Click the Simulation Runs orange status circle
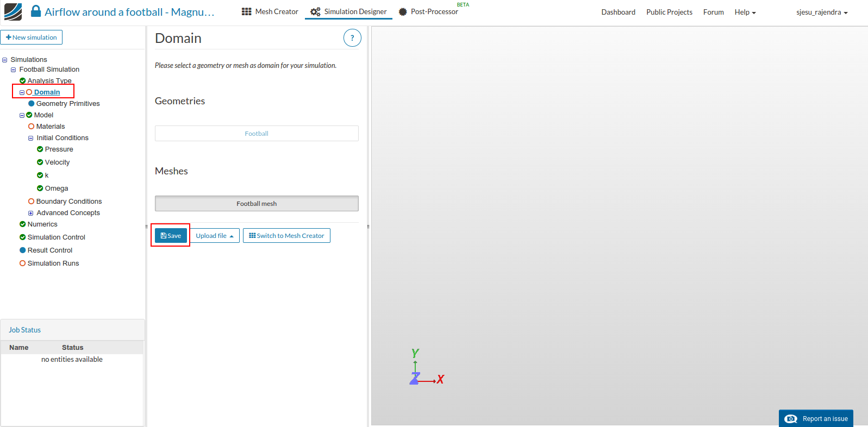This screenshot has height=427, width=868. (x=23, y=263)
